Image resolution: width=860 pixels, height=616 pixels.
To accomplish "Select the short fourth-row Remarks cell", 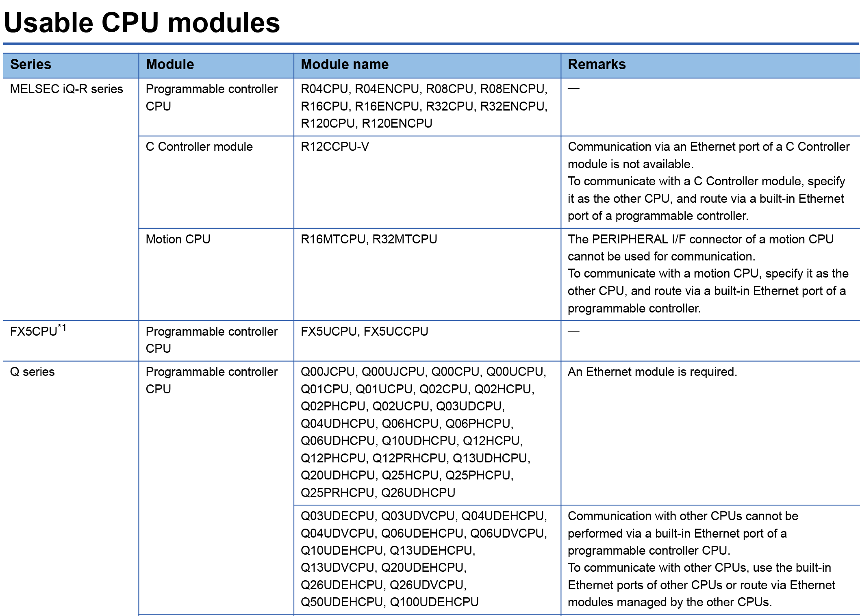I will pos(710,341).
